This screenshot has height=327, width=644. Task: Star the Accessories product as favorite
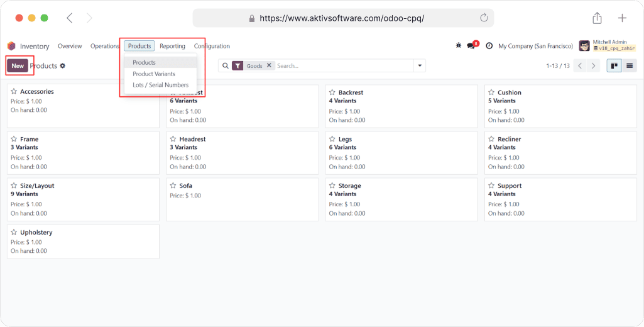coord(14,92)
